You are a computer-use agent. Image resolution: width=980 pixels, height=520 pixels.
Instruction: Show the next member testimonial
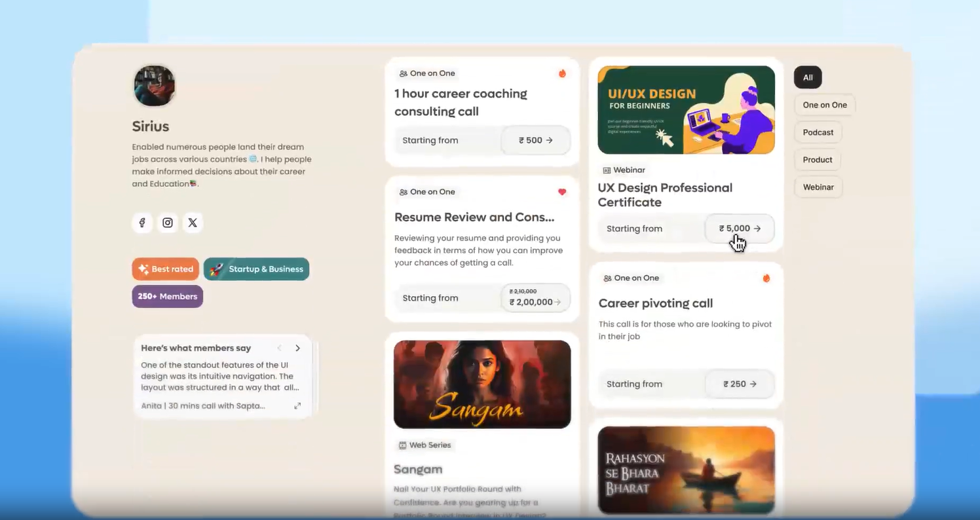[297, 348]
